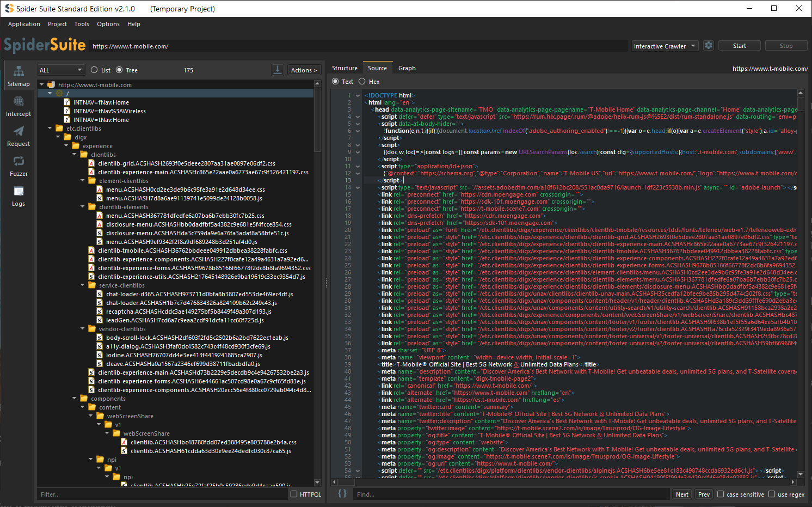Click the recaptcha JS file icon
The height and width of the screenshot is (507, 812).
[100, 311]
